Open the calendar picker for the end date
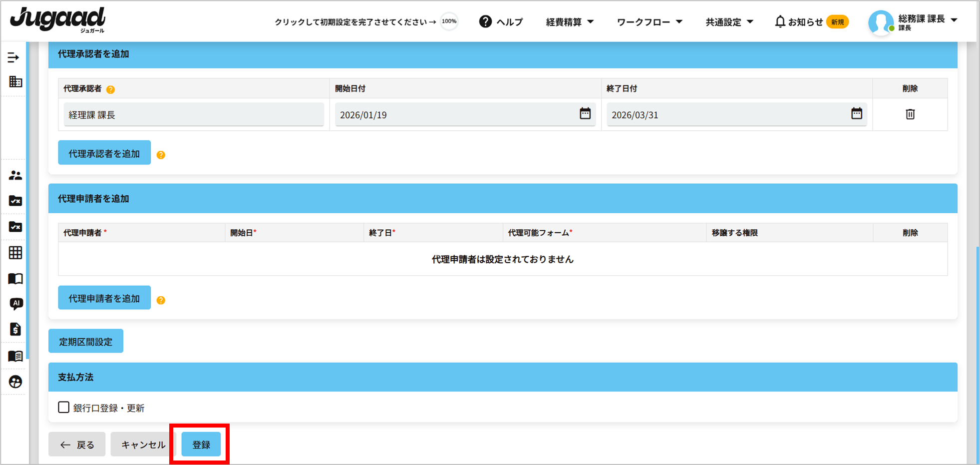Image resolution: width=980 pixels, height=465 pixels. [x=856, y=114]
